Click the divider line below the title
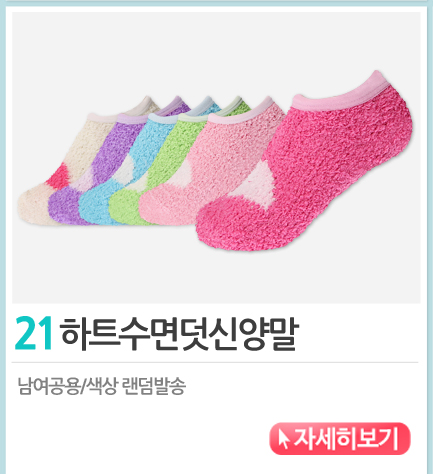433x474 pixels. pos(215,362)
